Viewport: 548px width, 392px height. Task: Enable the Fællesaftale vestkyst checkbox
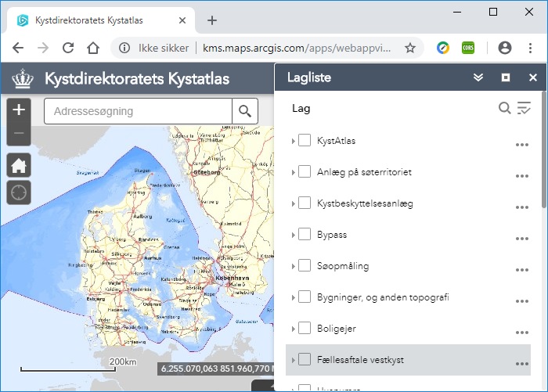(305, 359)
